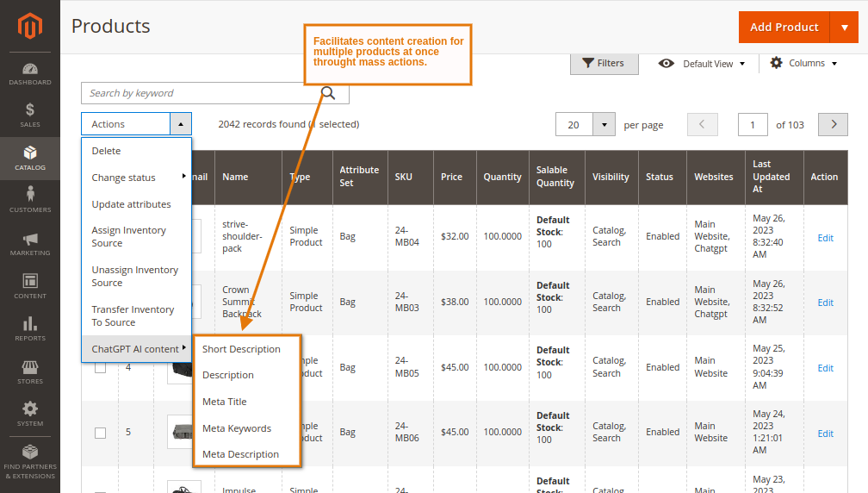This screenshot has height=493, width=868.
Task: Choose Meta Keywords submenu item
Action: coord(247,428)
